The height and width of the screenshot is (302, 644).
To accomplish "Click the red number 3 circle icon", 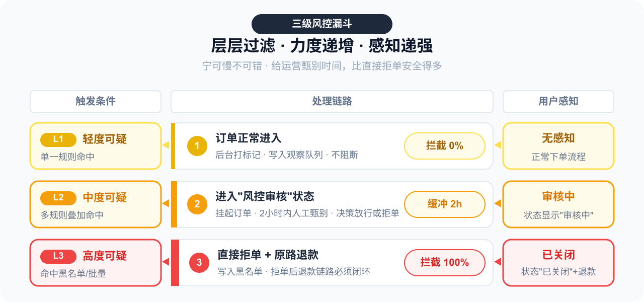I will click(199, 263).
